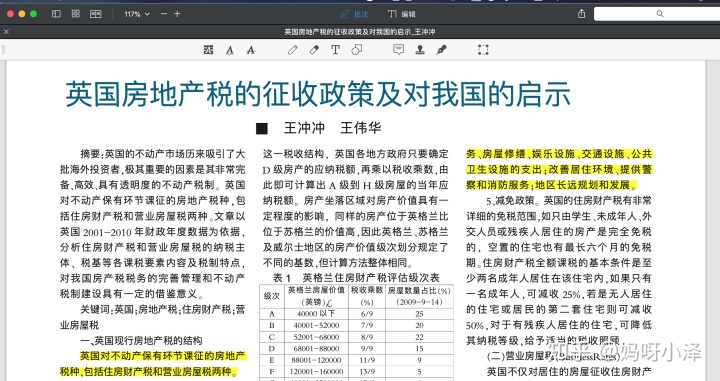
Task: Select the highlight text tool
Action: 208,50
